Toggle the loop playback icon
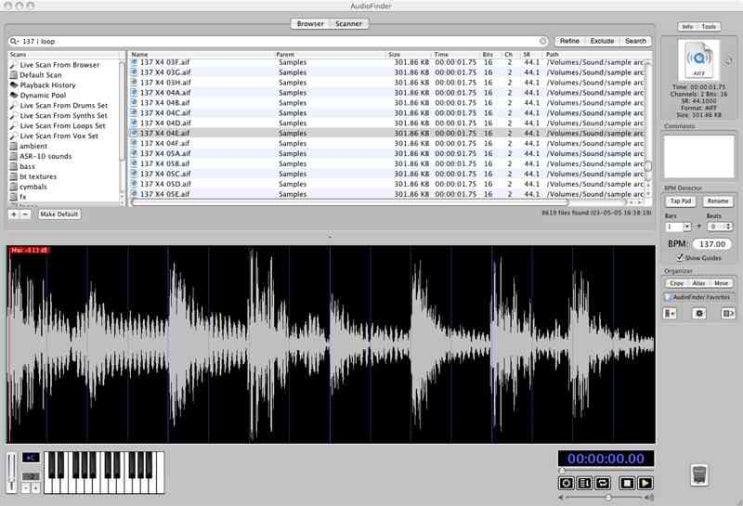743x506 pixels. pyautogui.click(x=604, y=483)
